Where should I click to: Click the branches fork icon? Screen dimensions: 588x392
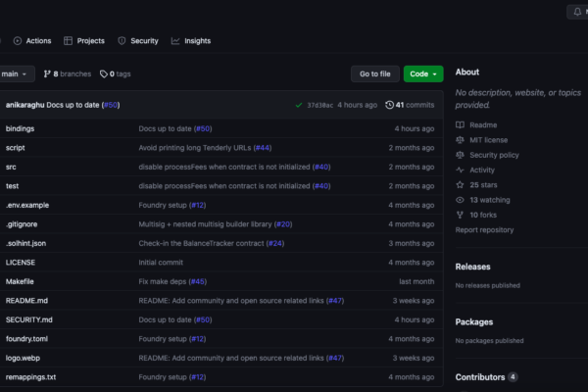click(47, 73)
